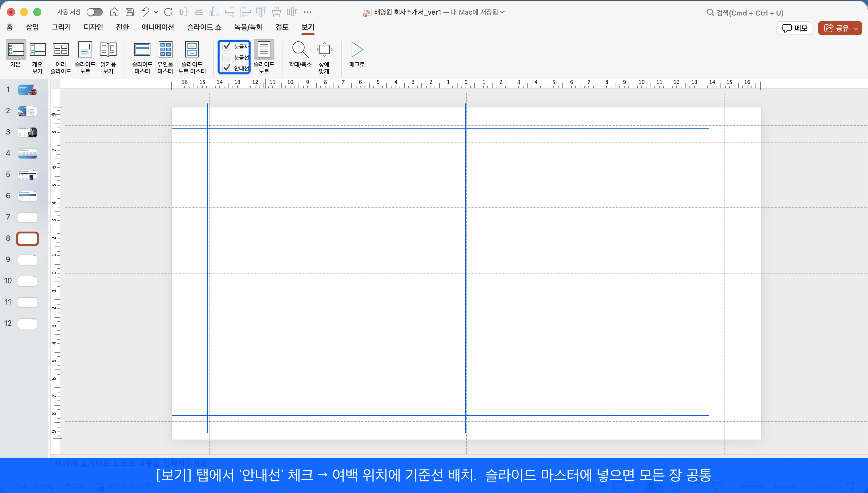Select slide 12 thumbnail

click(x=27, y=324)
